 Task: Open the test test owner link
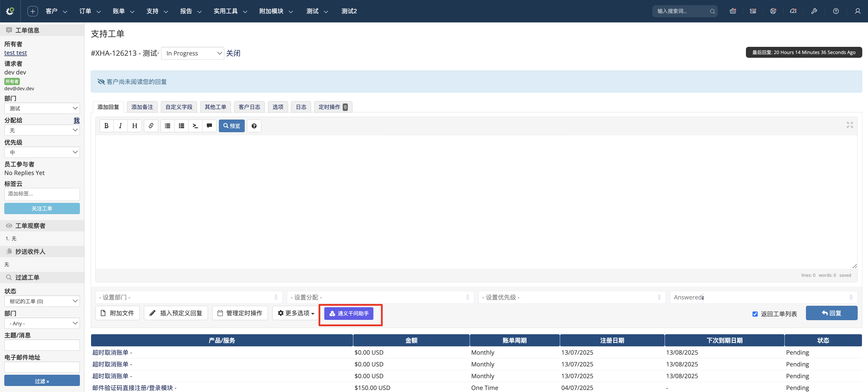coord(16,53)
